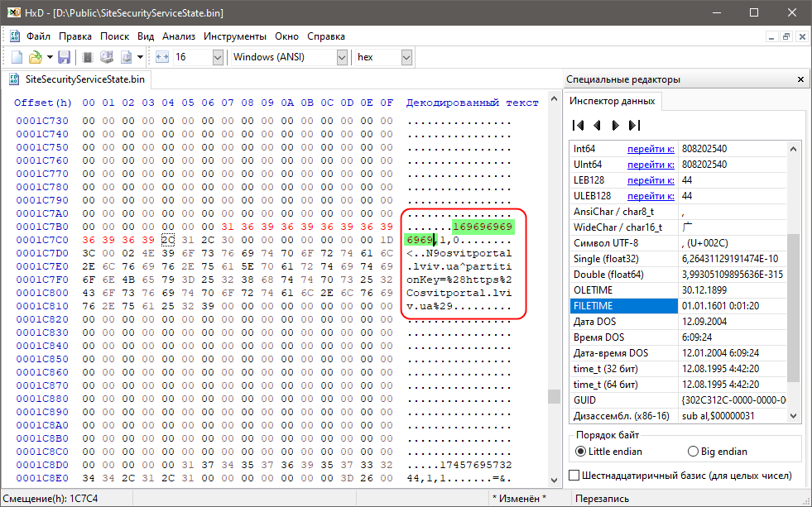Click the data inspector scrollbar thumb
The image size is (812, 507).
793,309
